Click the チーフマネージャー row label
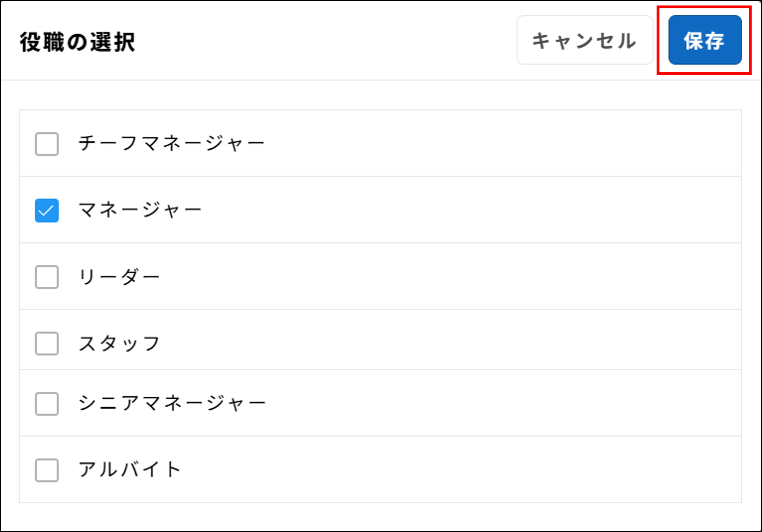762x532 pixels. pos(172,143)
